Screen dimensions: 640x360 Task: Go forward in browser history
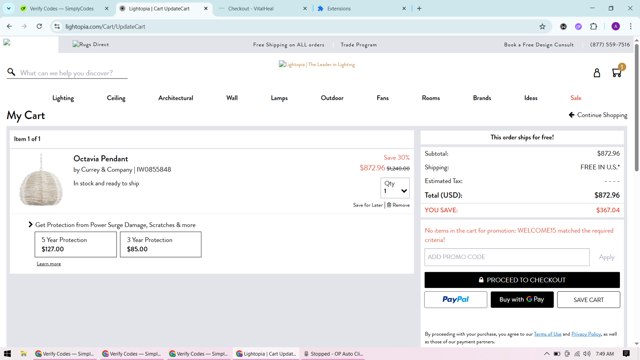[x=24, y=27]
